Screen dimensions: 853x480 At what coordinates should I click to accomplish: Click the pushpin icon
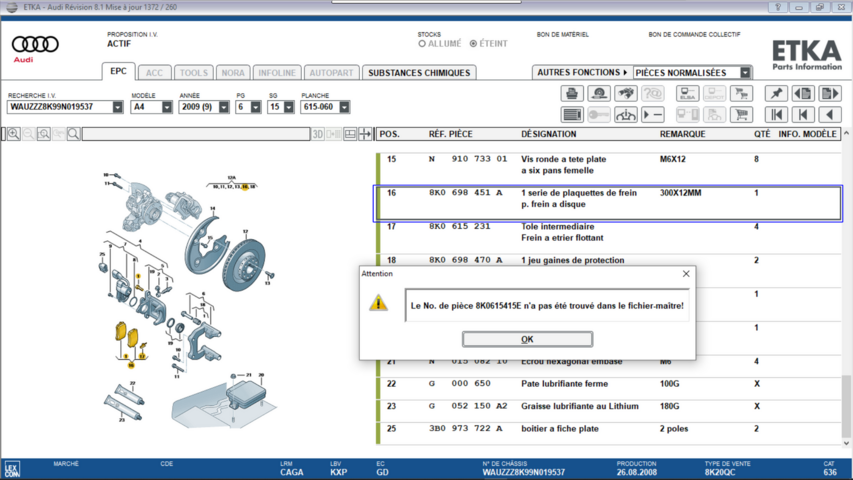(776, 94)
